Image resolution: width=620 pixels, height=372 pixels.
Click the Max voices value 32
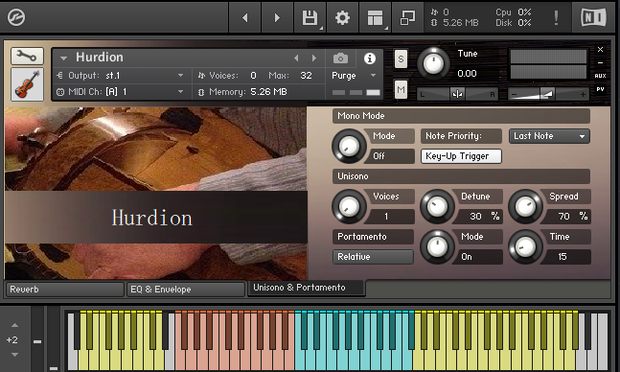[x=306, y=76]
